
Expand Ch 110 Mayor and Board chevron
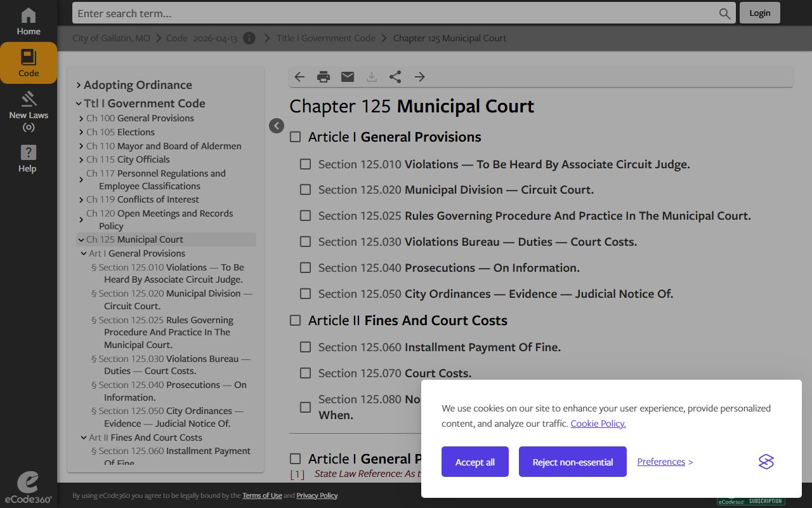click(x=81, y=146)
